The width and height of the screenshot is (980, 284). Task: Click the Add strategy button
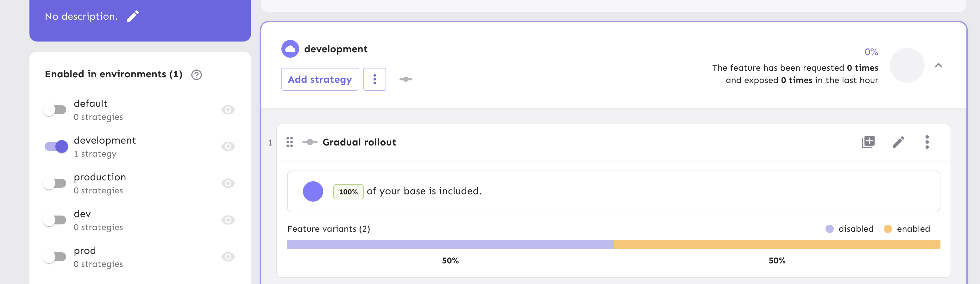tap(319, 79)
